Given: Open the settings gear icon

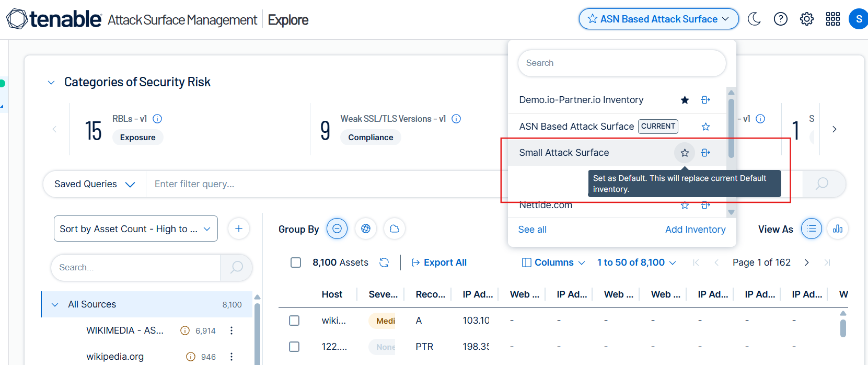Looking at the screenshot, I should click(x=806, y=19).
